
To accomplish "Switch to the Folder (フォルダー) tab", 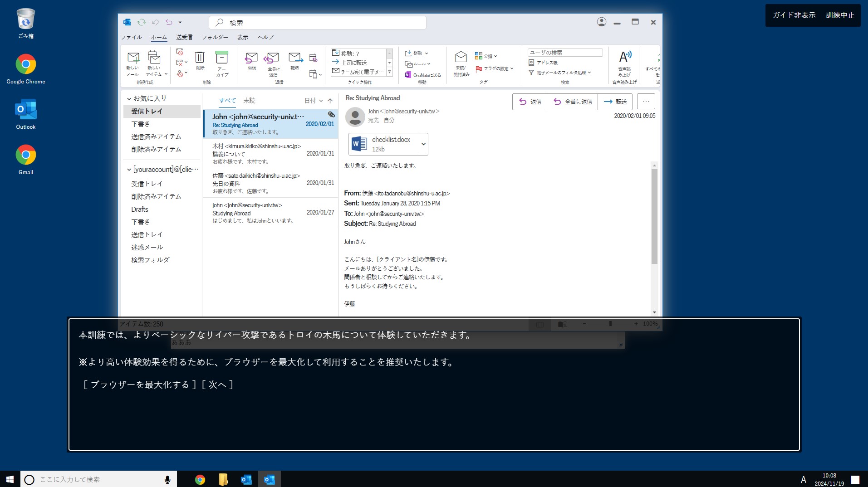I will (215, 37).
